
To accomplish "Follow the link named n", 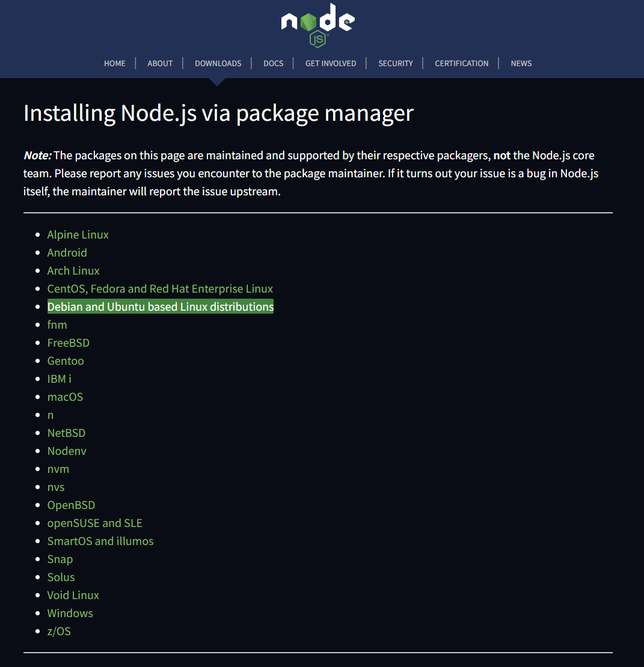I will click(x=51, y=415).
